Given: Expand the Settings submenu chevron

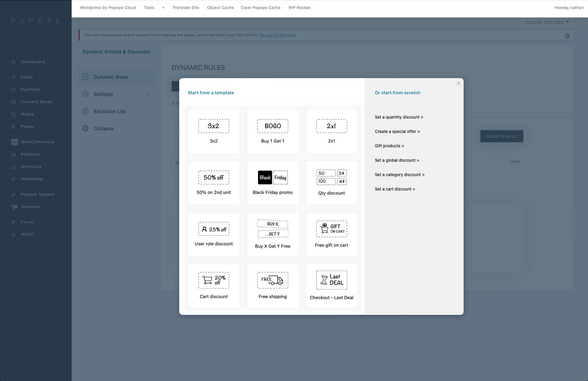Looking at the screenshot, I should pyautogui.click(x=148, y=94).
